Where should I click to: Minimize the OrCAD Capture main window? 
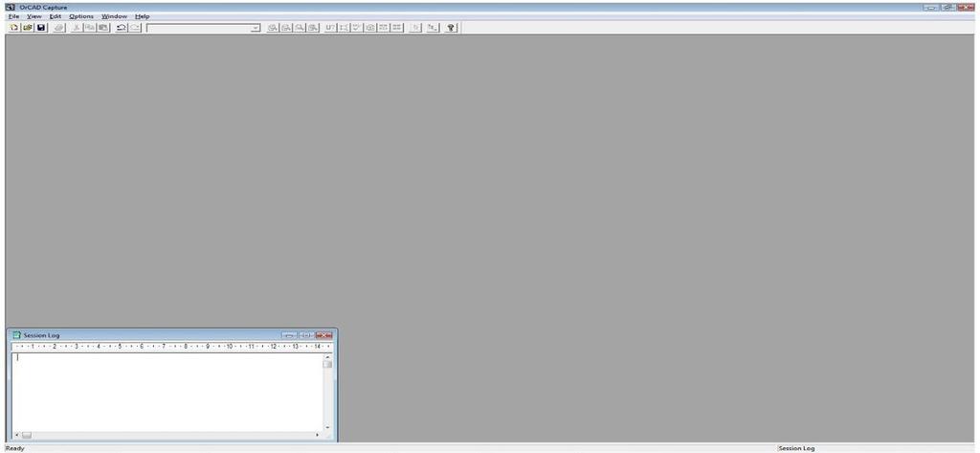coord(932,7)
